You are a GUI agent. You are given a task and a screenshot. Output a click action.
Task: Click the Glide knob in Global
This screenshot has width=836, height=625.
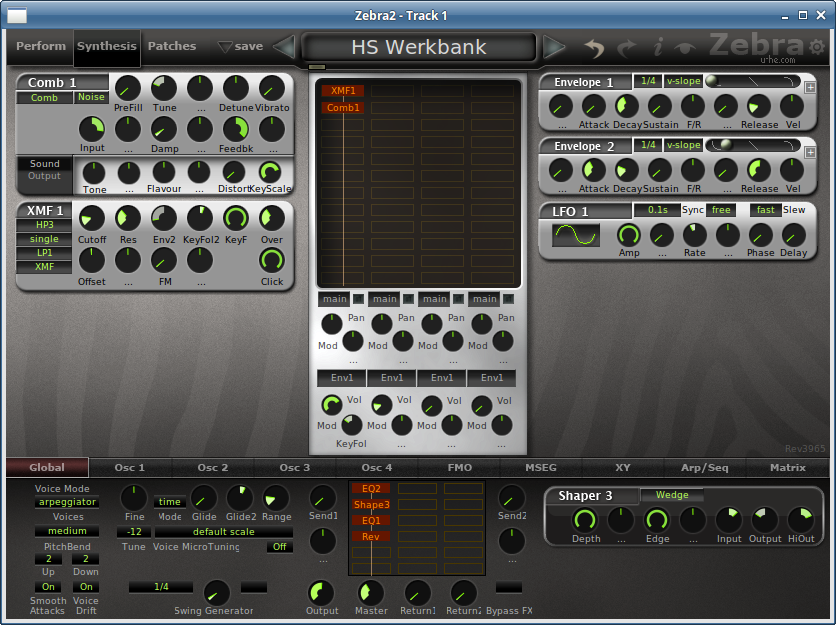(x=204, y=498)
